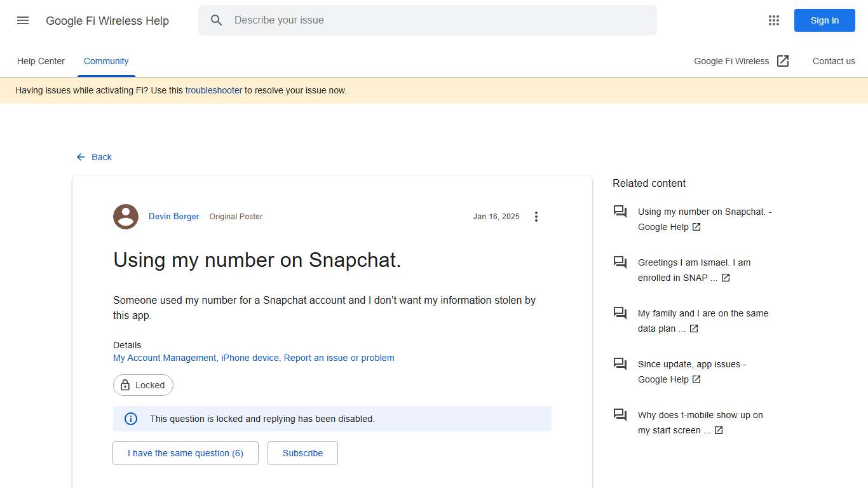The height and width of the screenshot is (488, 868).
Task: Open the Google apps grid
Action: pyautogui.click(x=773, y=20)
